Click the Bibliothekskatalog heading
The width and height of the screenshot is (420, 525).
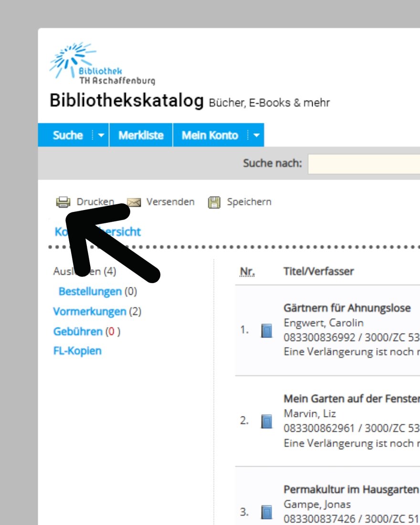coord(126,100)
